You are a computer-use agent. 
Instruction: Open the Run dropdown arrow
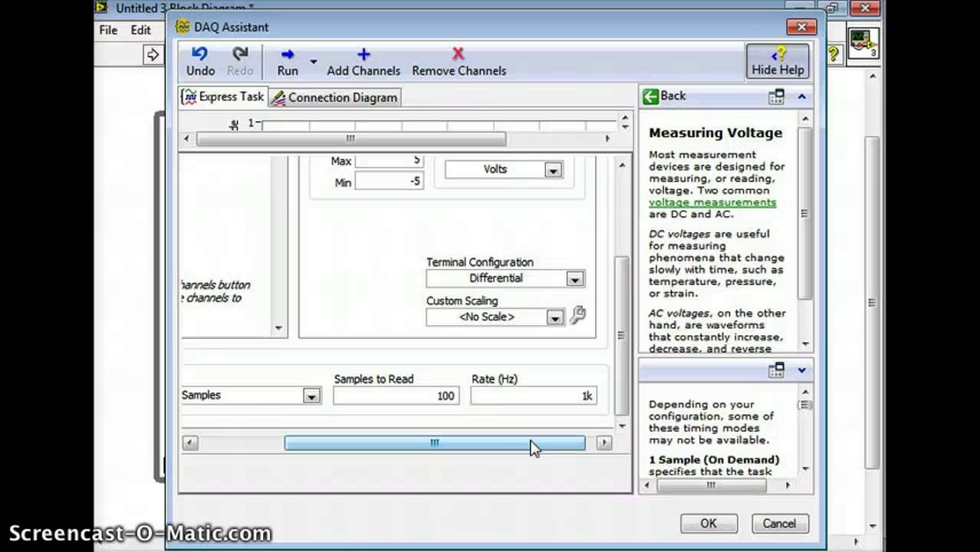(x=313, y=61)
